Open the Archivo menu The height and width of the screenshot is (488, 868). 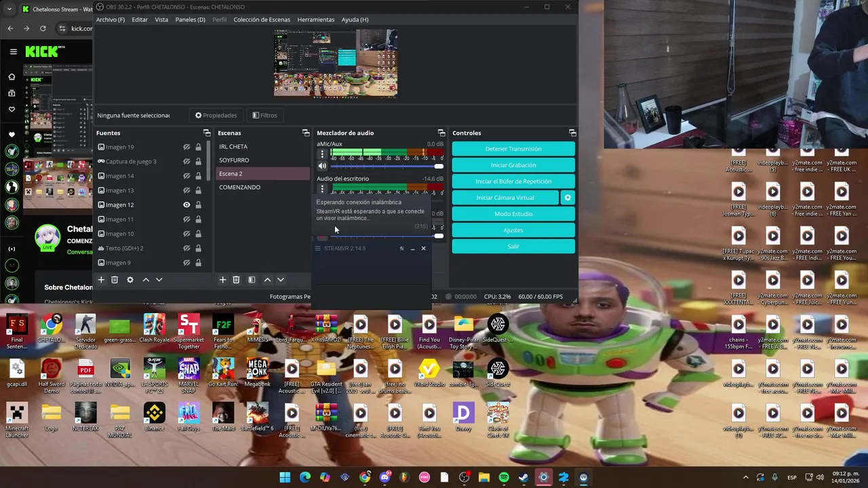tap(111, 20)
